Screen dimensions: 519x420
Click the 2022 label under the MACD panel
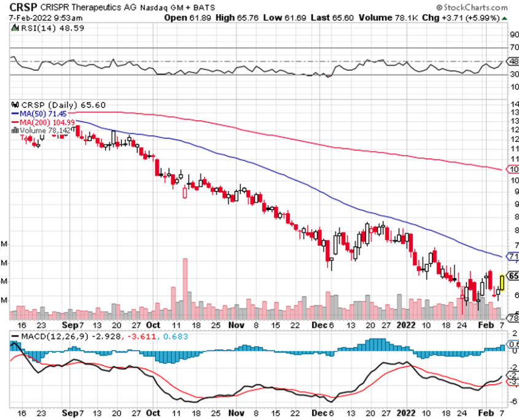pos(406,413)
